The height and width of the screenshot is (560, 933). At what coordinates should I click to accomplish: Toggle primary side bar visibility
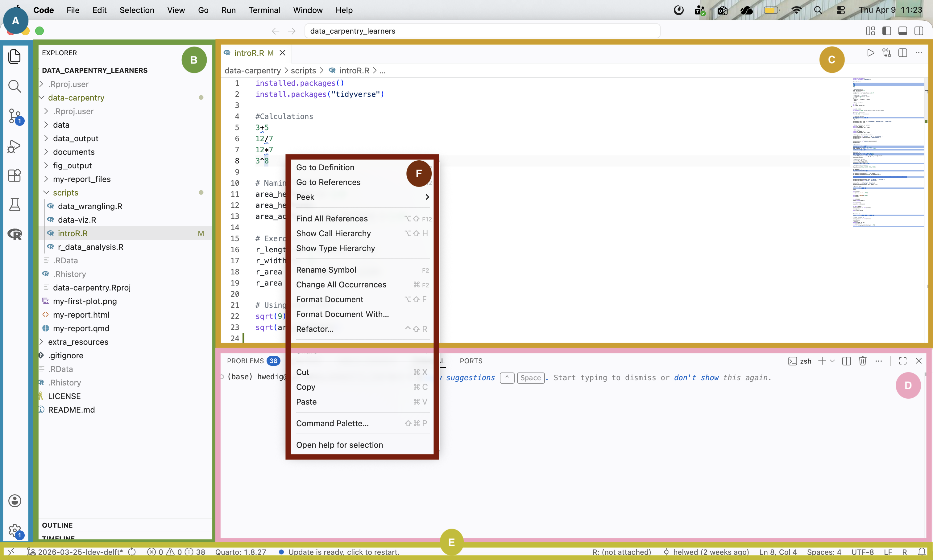coord(886,31)
